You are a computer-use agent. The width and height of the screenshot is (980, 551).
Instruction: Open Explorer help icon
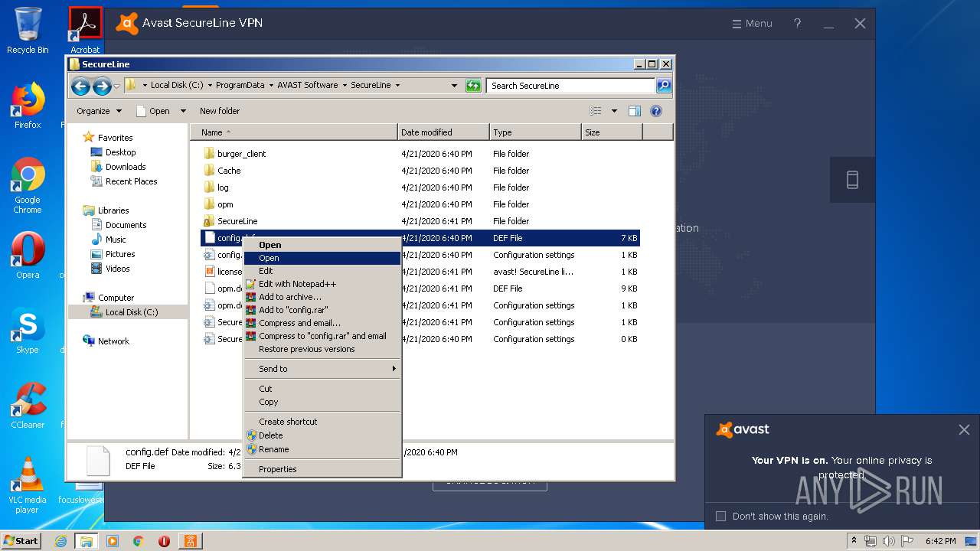coord(655,111)
